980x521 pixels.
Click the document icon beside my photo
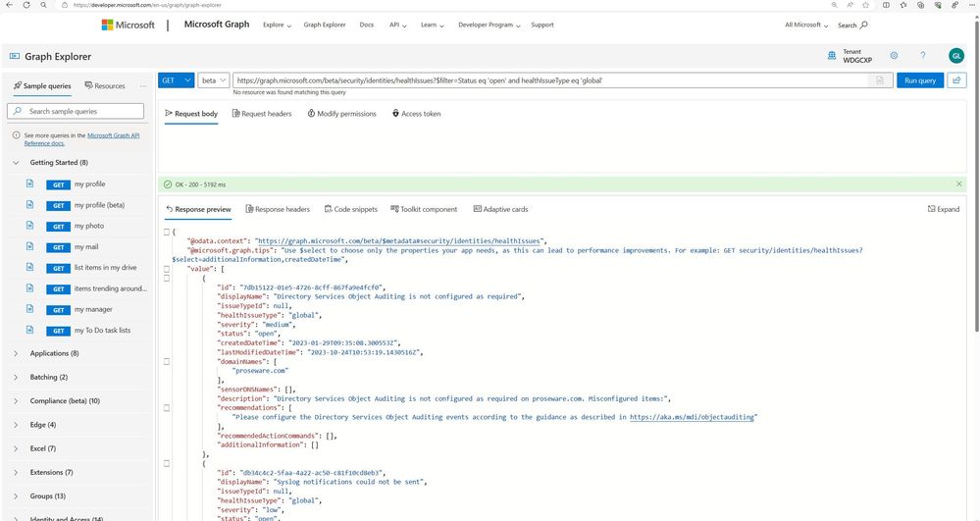(x=29, y=225)
